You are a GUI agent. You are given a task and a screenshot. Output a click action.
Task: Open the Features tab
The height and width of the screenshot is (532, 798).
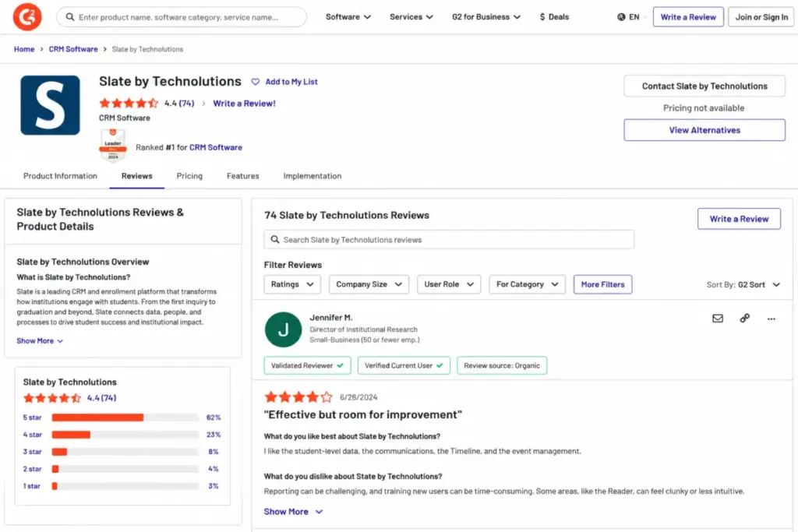[243, 176]
